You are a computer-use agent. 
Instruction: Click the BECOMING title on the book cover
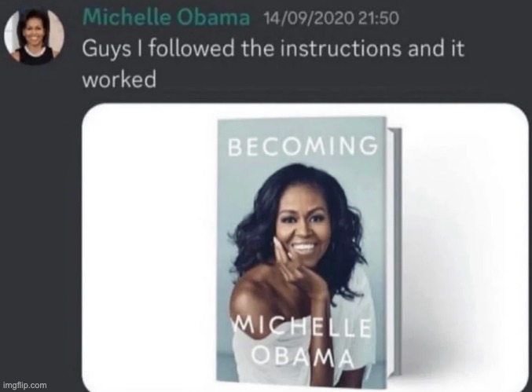tap(303, 146)
